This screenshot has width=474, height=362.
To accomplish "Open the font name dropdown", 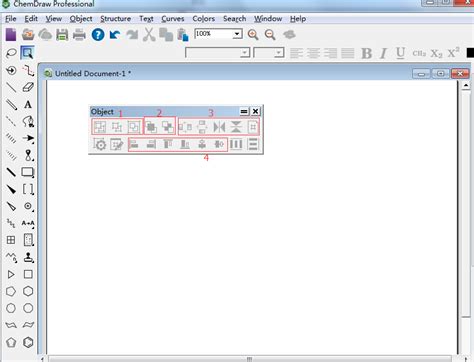I will click(x=245, y=53).
